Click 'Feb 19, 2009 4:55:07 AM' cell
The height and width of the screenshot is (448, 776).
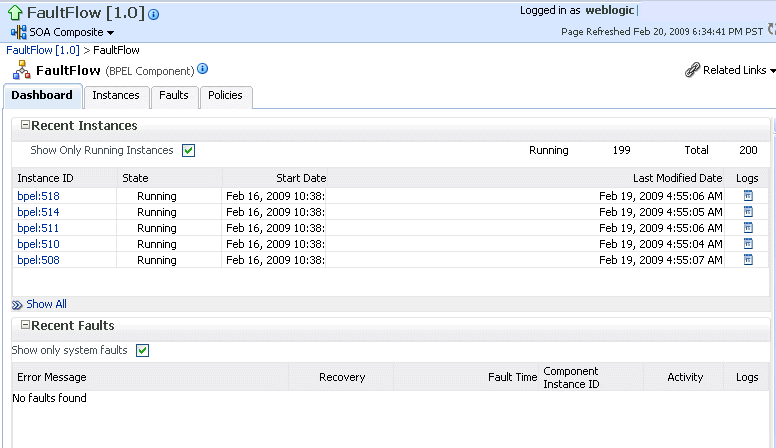point(661,260)
